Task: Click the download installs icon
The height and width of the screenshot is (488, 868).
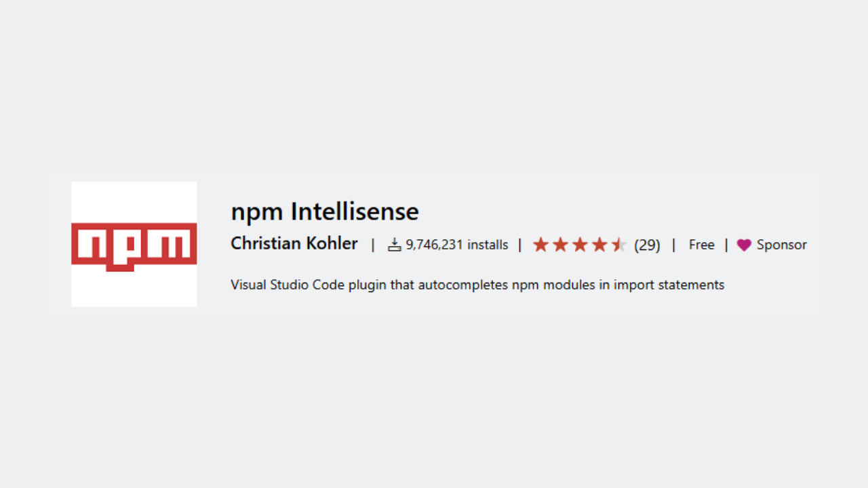Action: point(395,245)
